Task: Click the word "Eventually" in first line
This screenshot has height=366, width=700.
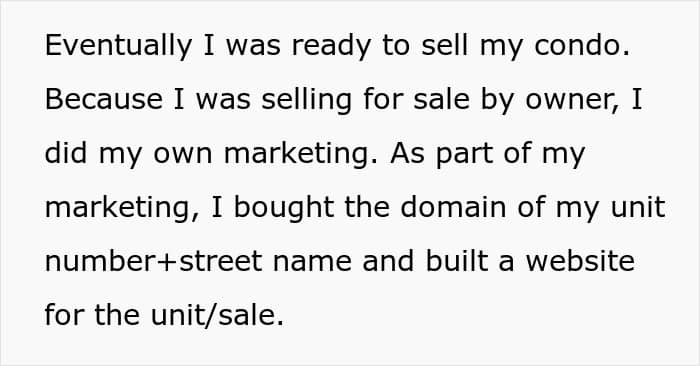Action: (118, 46)
